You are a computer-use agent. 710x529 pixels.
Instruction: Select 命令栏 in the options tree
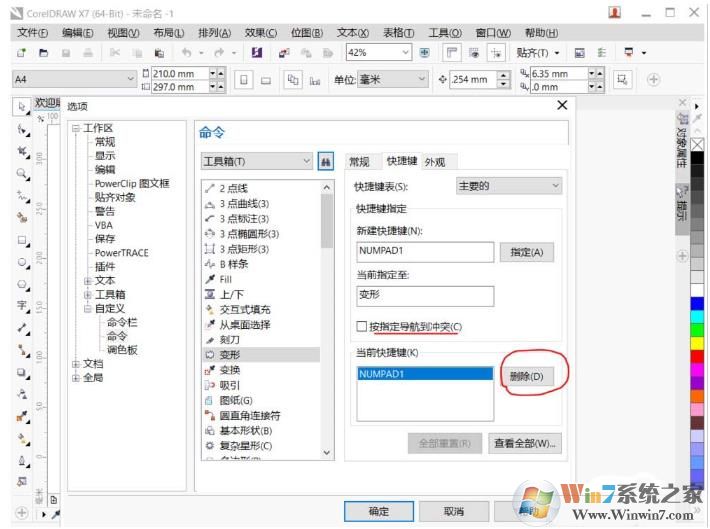[x=122, y=323]
